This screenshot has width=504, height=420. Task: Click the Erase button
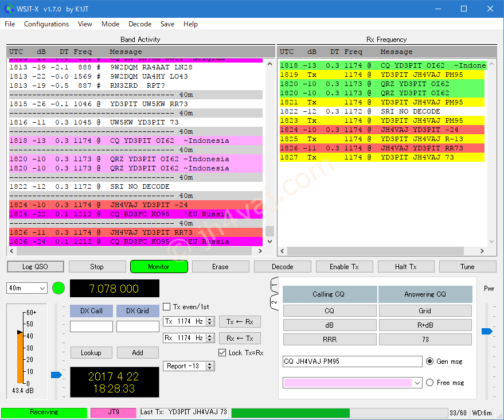pos(221,267)
